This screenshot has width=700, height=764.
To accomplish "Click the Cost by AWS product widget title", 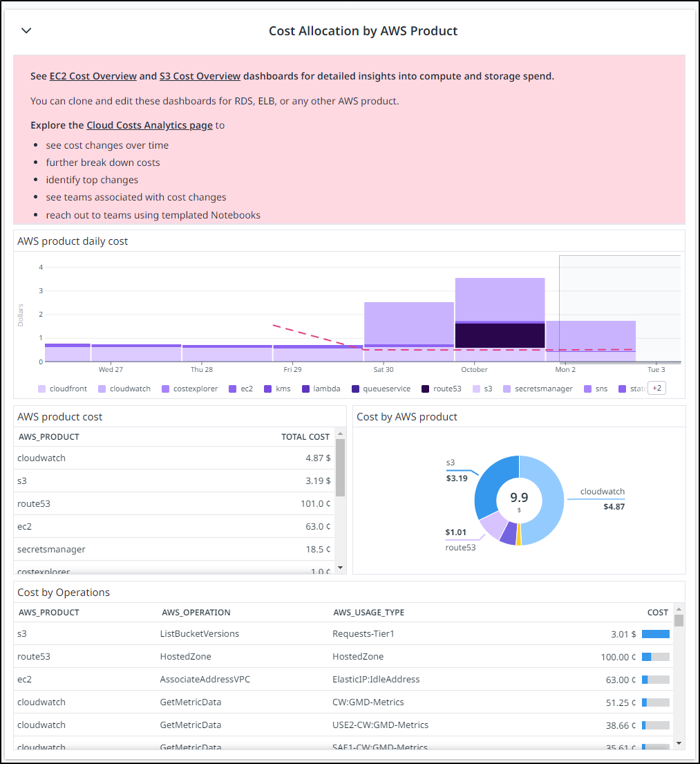I will click(x=407, y=417).
